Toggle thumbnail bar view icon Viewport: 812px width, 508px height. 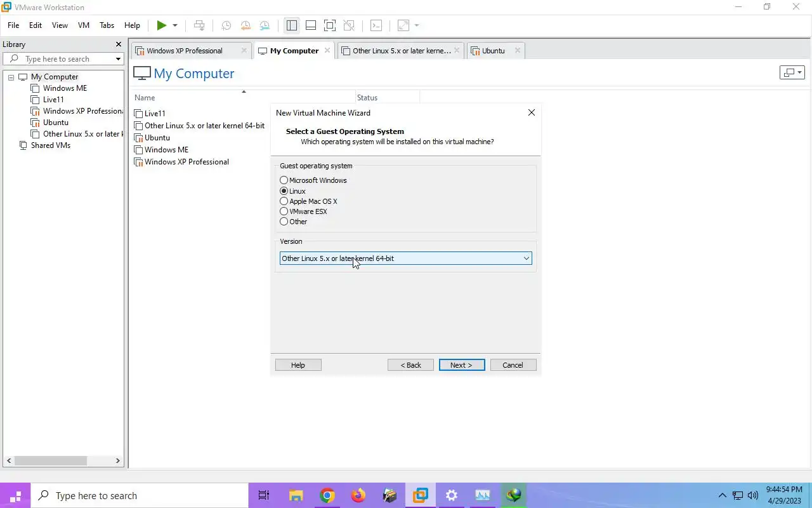(x=311, y=25)
